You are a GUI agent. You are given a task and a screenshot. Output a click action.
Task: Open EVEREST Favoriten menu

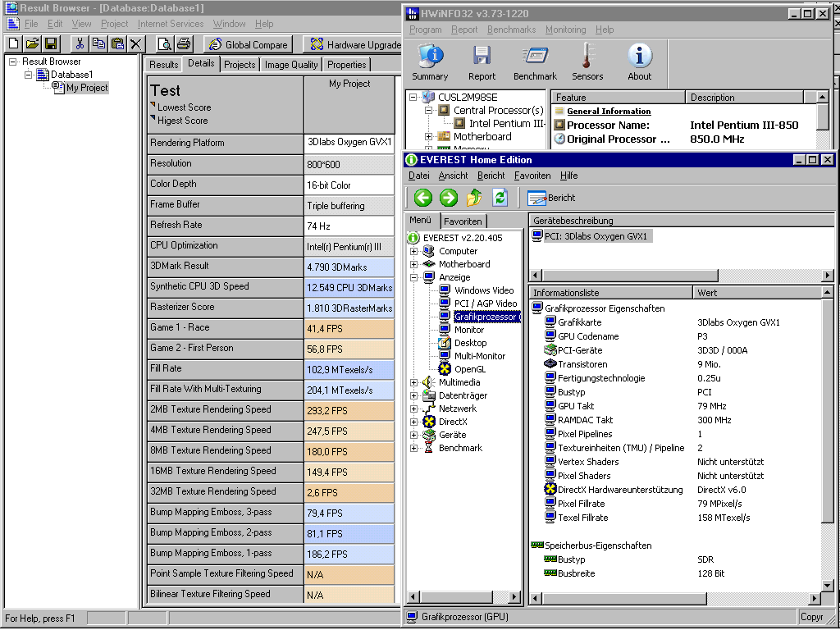532,176
